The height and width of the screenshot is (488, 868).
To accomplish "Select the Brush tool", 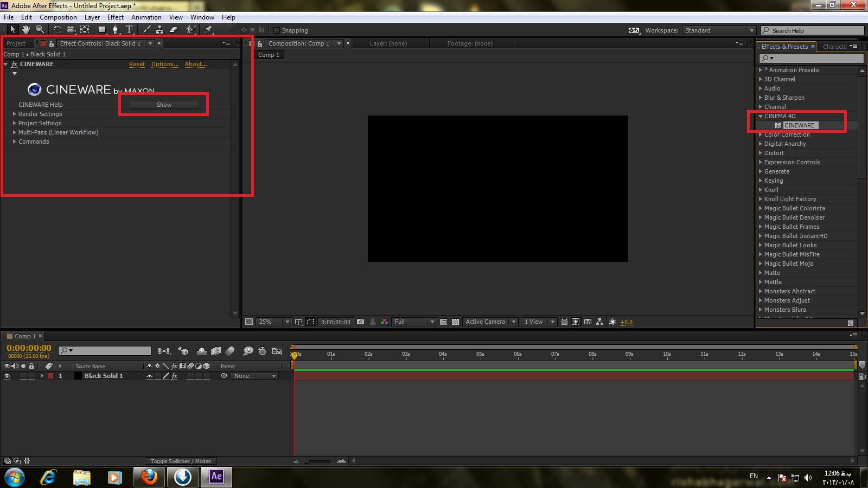I will [146, 30].
